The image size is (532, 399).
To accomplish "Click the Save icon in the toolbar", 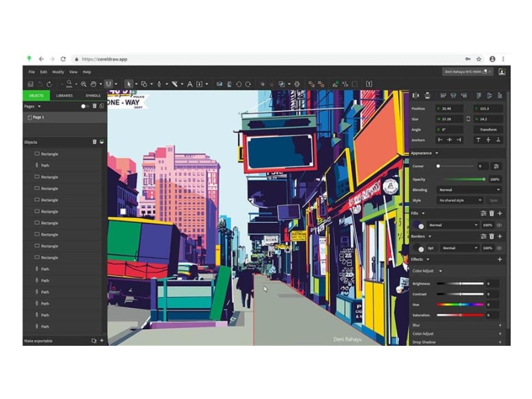I will click(30, 84).
